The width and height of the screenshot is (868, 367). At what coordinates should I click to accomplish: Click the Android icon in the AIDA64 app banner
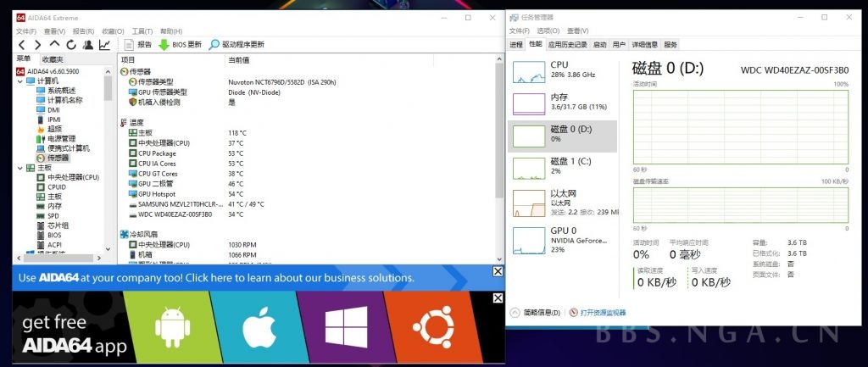tap(172, 327)
